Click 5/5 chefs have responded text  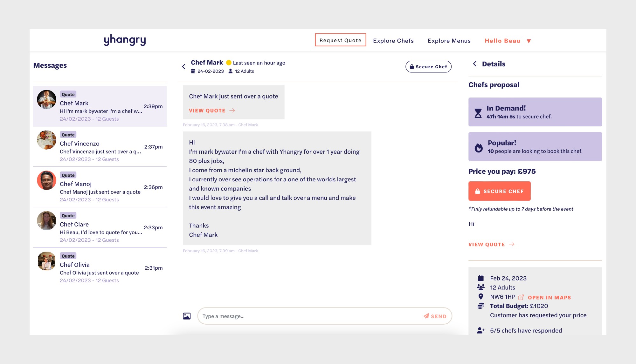(x=526, y=330)
